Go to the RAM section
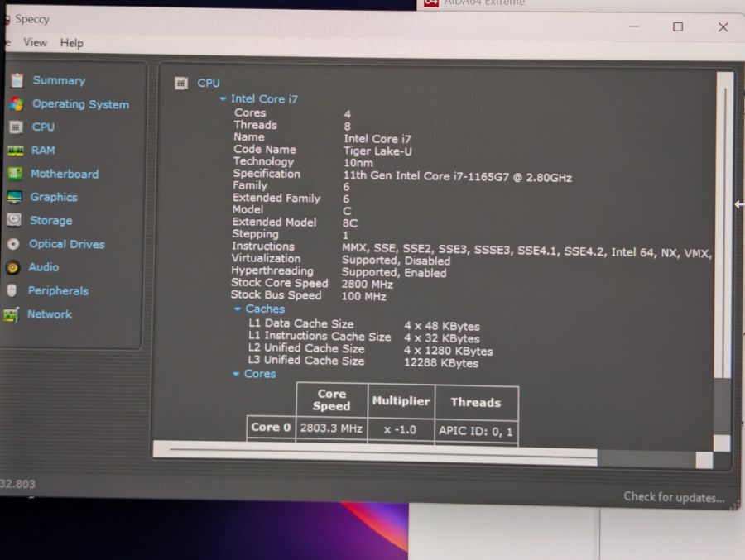 [43, 150]
